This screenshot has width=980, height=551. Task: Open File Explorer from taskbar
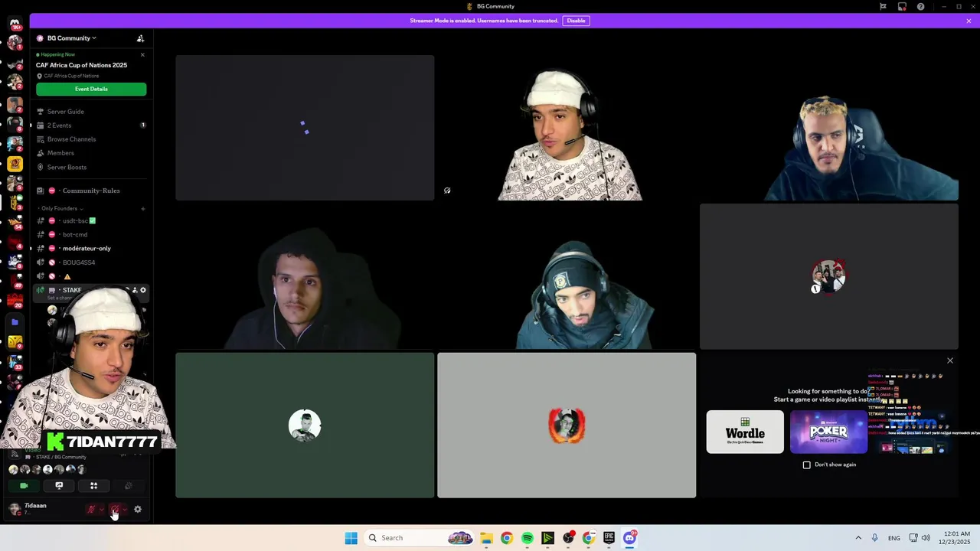point(486,538)
